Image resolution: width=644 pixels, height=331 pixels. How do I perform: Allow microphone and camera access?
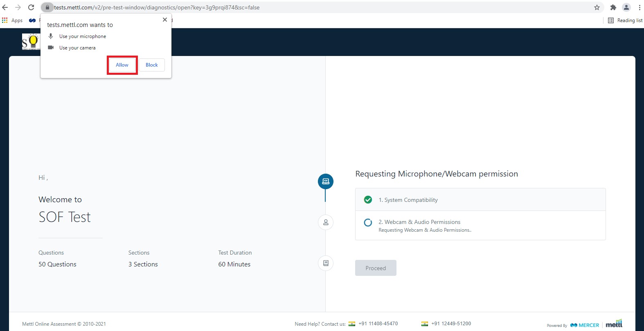click(x=122, y=65)
